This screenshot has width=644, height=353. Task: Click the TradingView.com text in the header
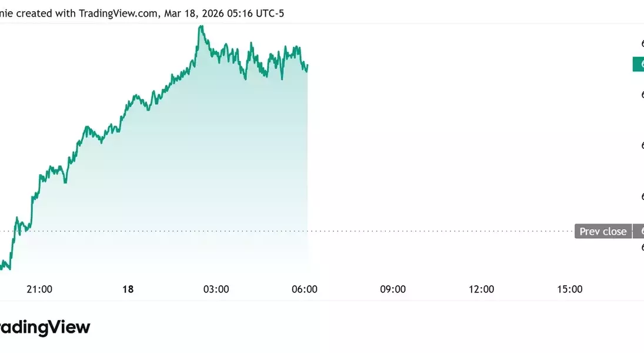coord(118,13)
